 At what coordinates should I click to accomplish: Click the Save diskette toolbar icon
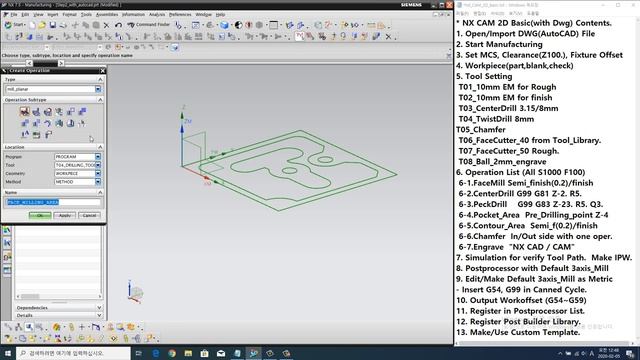tap(53, 25)
